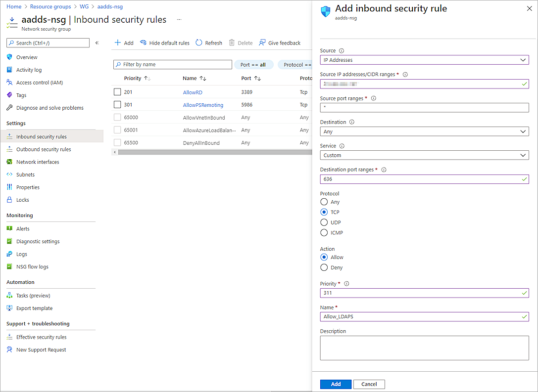This screenshot has height=392, width=538.
Task: Select the UDP protocol radio button
Action: (324, 222)
